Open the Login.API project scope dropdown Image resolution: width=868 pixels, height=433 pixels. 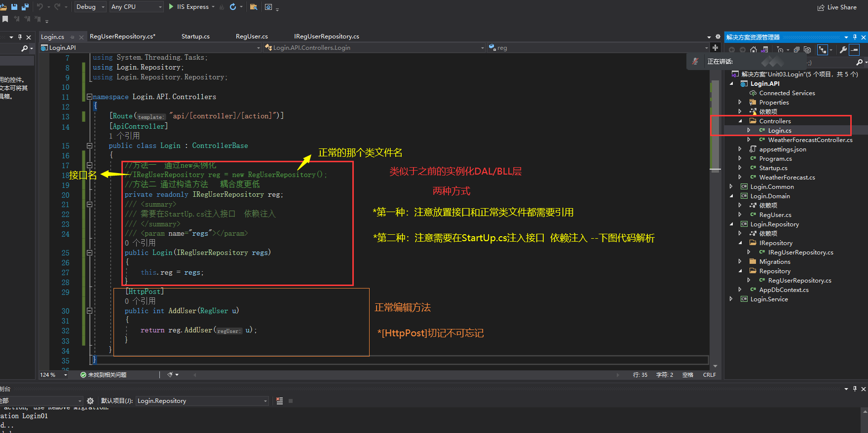151,47
